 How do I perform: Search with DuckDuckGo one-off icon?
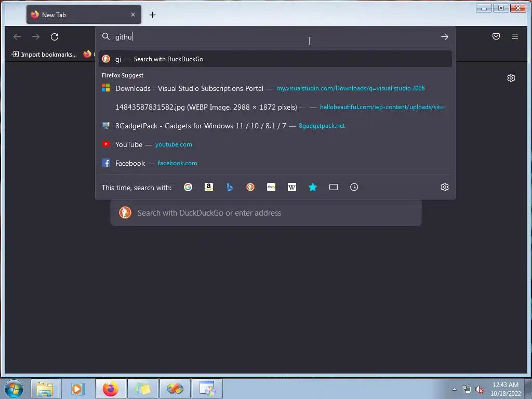coord(250,187)
